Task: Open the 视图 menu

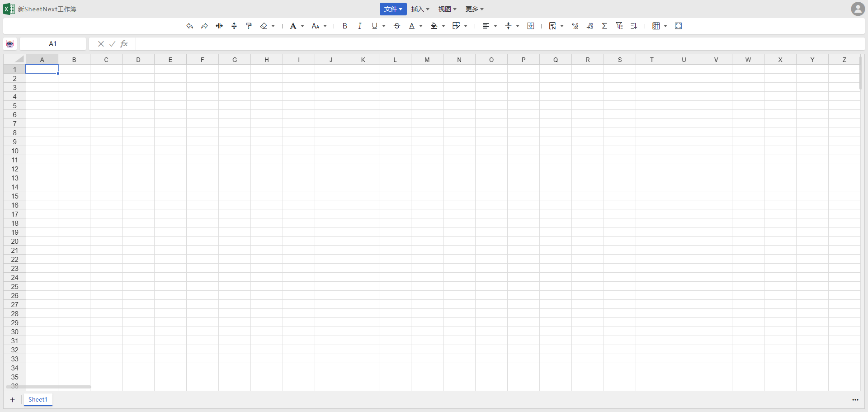Action: pyautogui.click(x=447, y=9)
